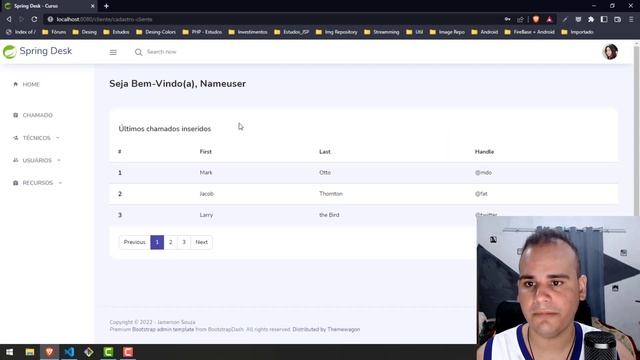Click the Thornton cell in row 2
Image resolution: width=640 pixels, height=360 pixels.
331,194
